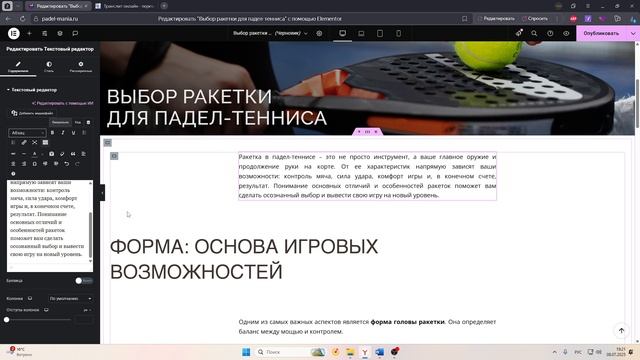Open the Колонки dropdown По умолчанию
Image resolution: width=640 pixels, height=360 pixels.
pyautogui.click(x=70, y=298)
